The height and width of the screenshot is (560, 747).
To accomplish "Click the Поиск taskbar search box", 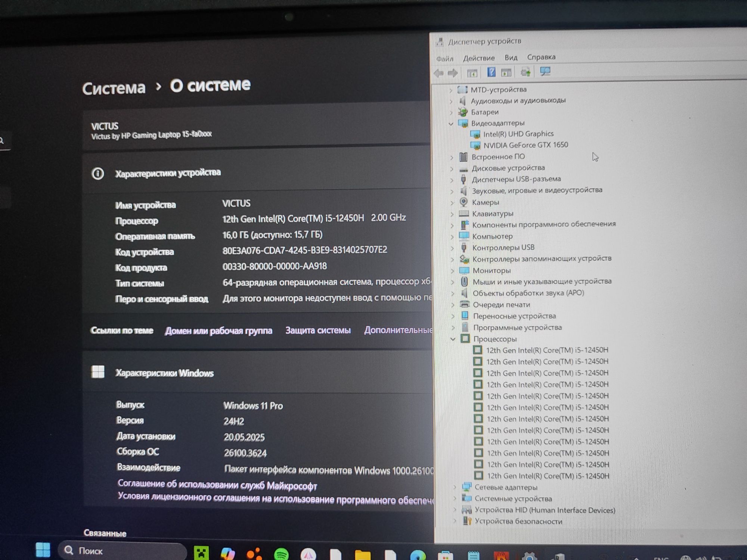I will click(x=123, y=551).
